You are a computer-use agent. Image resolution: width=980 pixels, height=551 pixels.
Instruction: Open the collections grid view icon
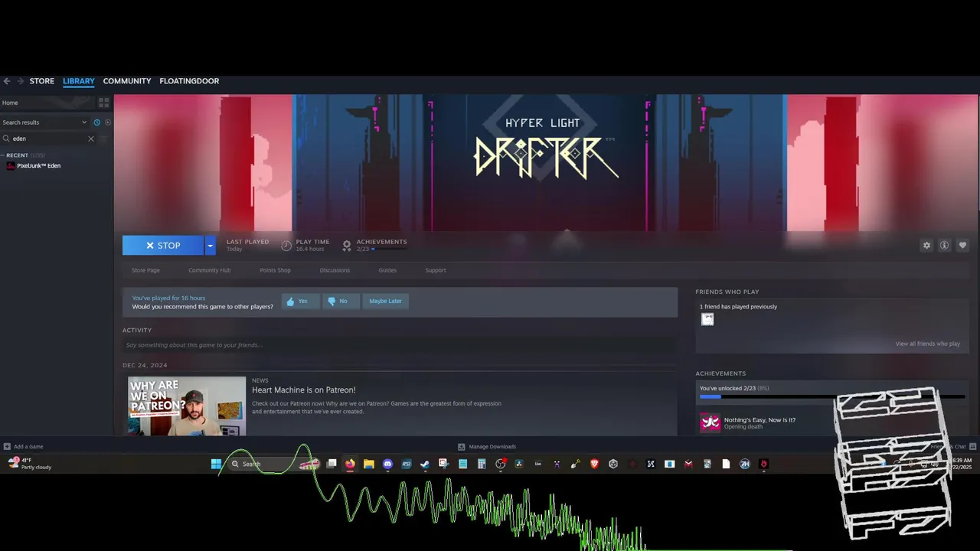tap(104, 103)
